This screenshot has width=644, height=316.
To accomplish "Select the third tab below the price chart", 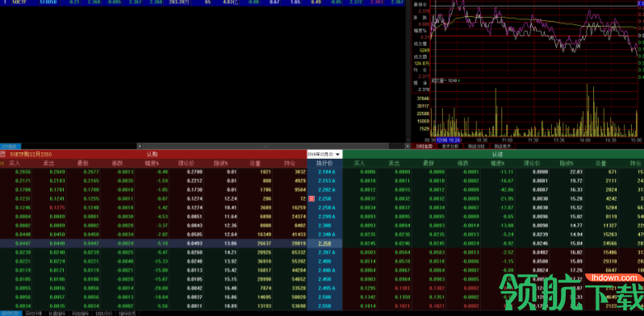I will point(476,146).
